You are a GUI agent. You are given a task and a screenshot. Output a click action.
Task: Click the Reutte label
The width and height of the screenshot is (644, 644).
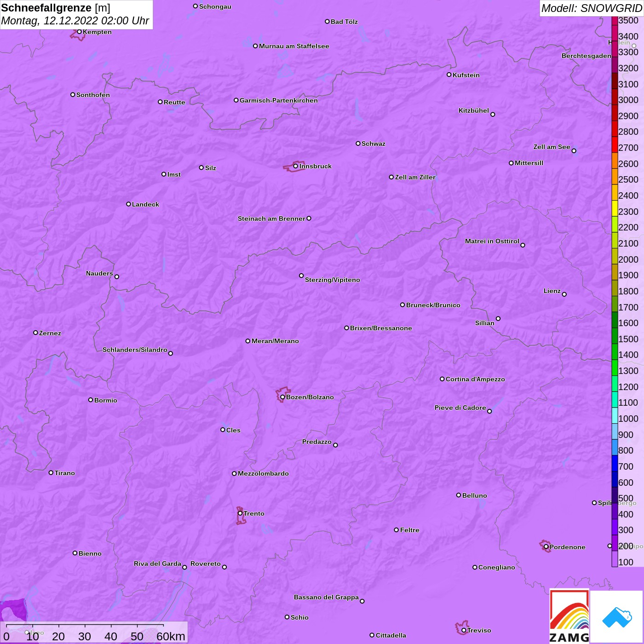tap(174, 102)
